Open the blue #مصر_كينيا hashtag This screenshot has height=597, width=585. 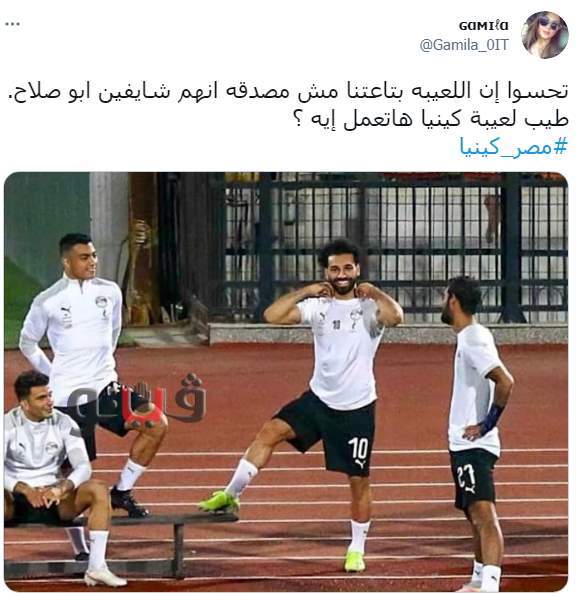coord(513,147)
